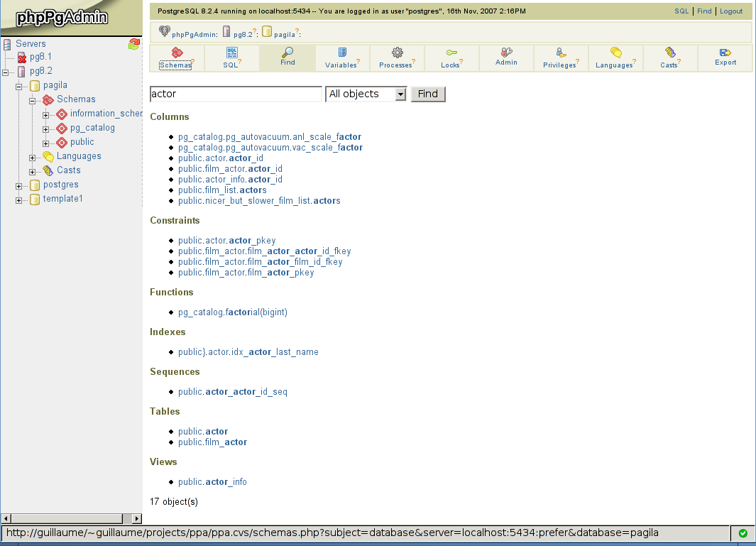This screenshot has width=756, height=546.
Task: Click the Logout link
Action: pyautogui.click(x=731, y=11)
